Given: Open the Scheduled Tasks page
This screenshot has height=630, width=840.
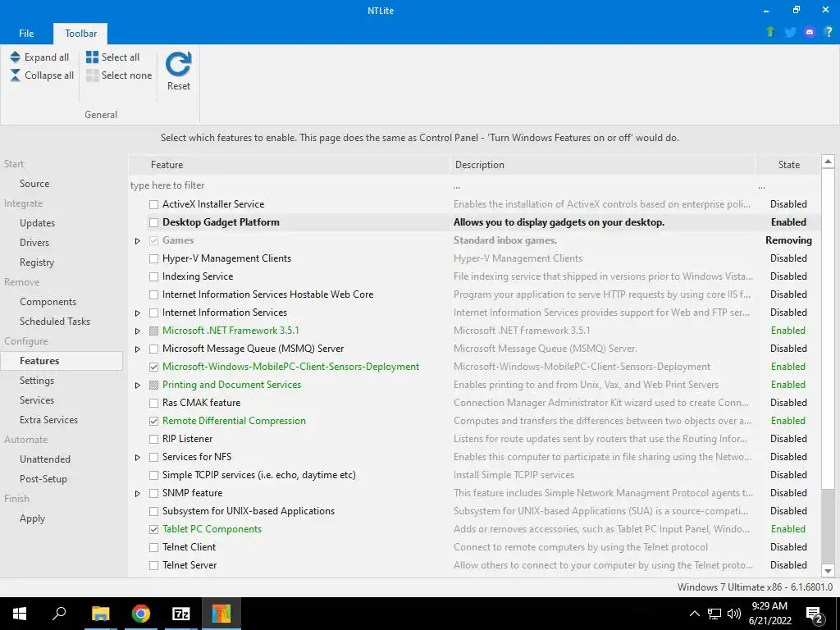Looking at the screenshot, I should [55, 321].
